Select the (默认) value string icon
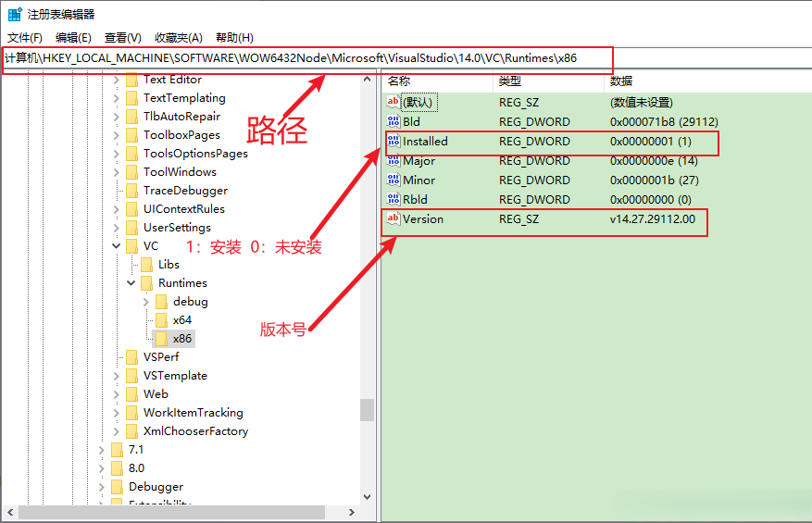 click(x=394, y=102)
